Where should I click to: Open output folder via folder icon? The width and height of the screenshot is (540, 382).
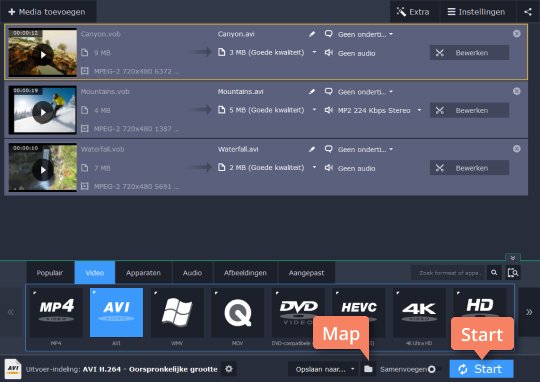(368, 369)
